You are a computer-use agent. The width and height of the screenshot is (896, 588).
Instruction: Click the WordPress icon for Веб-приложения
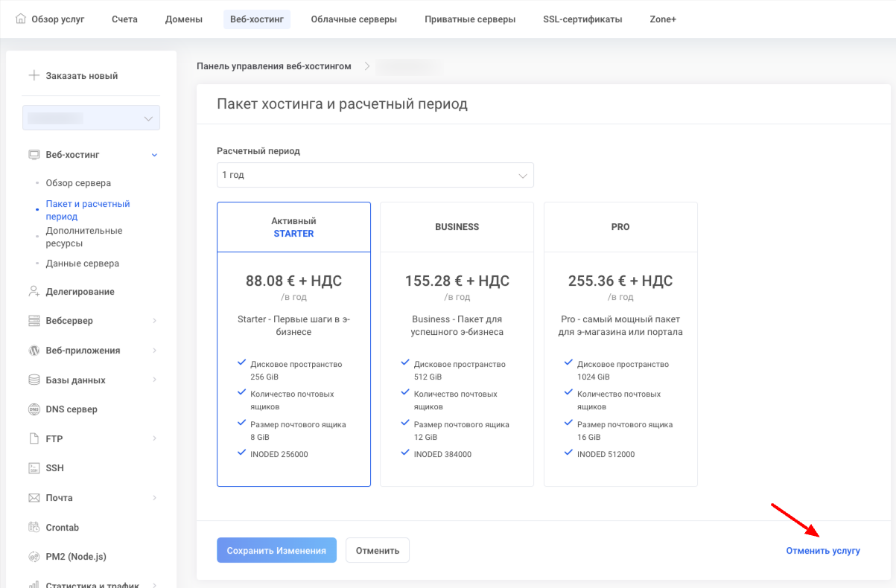point(34,351)
